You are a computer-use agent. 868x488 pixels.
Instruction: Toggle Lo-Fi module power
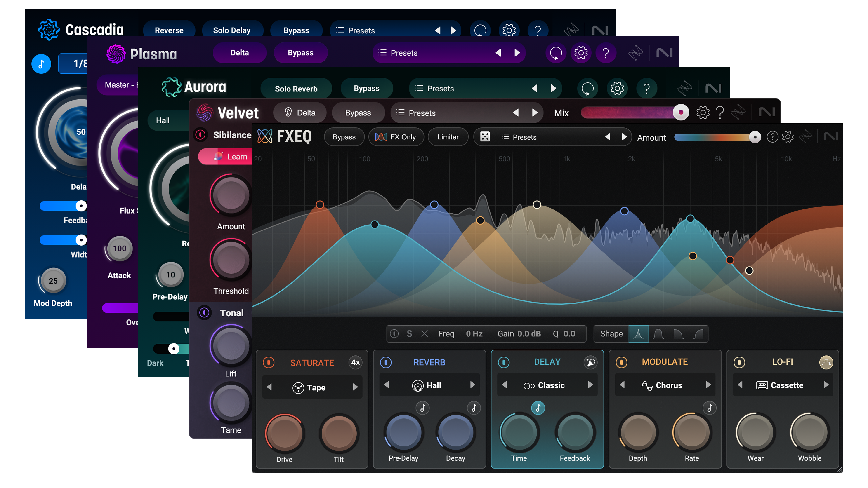coord(739,362)
